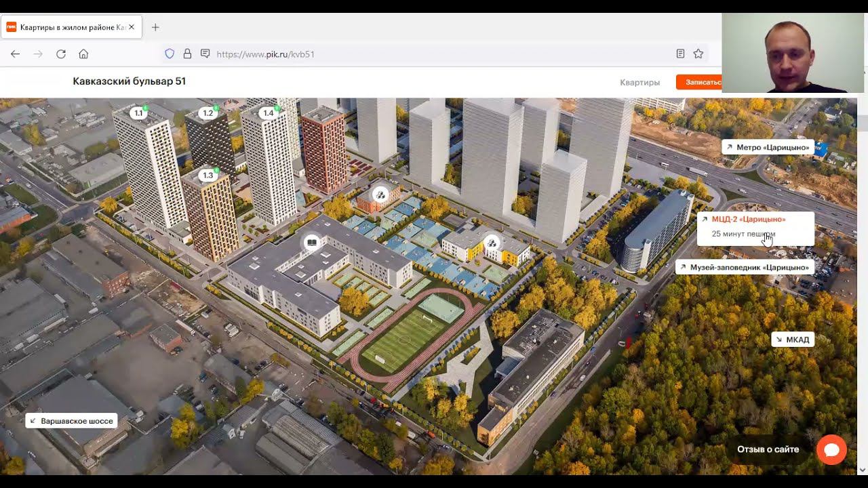View site security padlock details
The width and height of the screenshot is (868, 488).
coord(187,54)
